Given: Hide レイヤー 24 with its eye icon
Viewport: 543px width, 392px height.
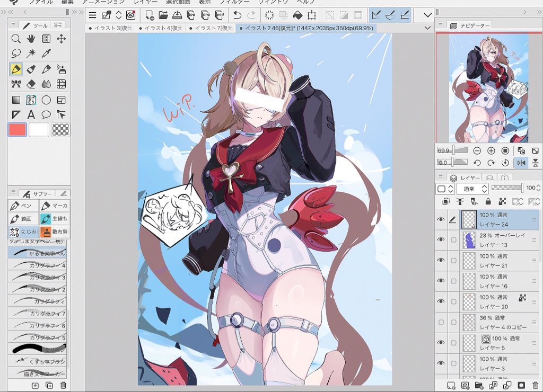Looking at the screenshot, I should pyautogui.click(x=441, y=219).
